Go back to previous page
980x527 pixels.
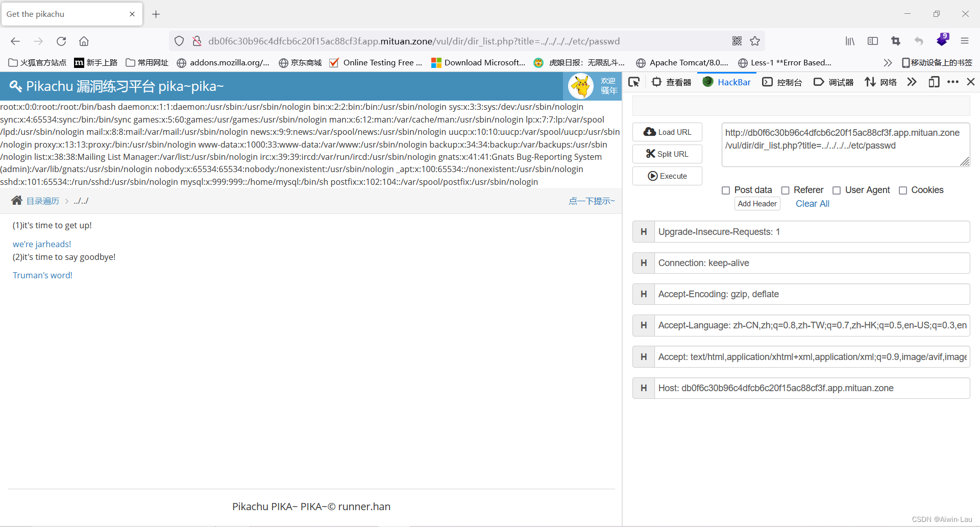[15, 41]
